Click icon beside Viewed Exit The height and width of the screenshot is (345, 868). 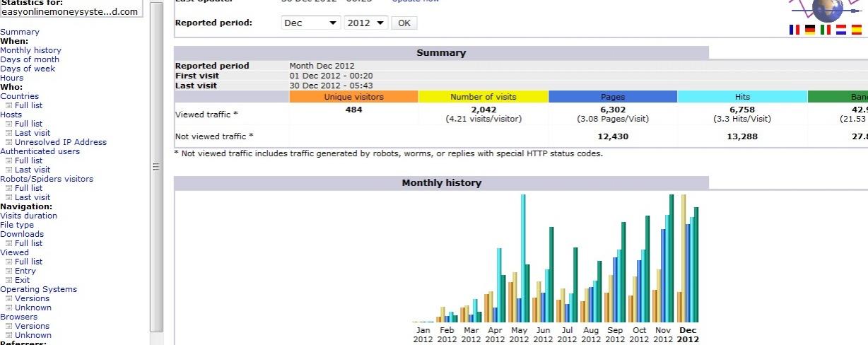[9, 280]
